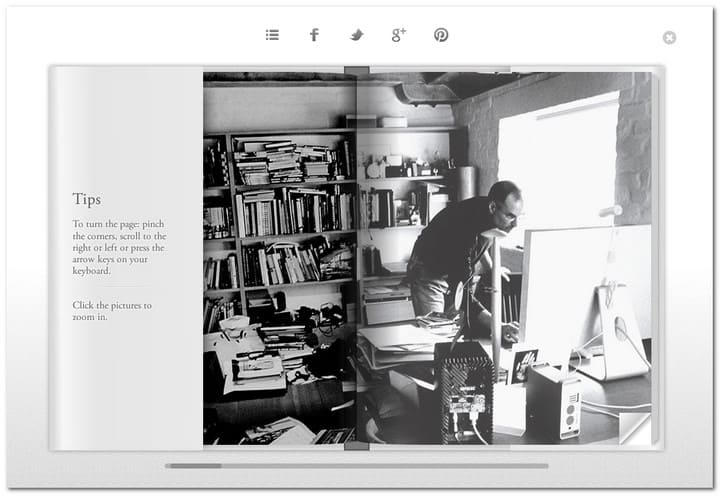720x495 pixels.
Task: Share on Google Plus
Action: click(398, 35)
